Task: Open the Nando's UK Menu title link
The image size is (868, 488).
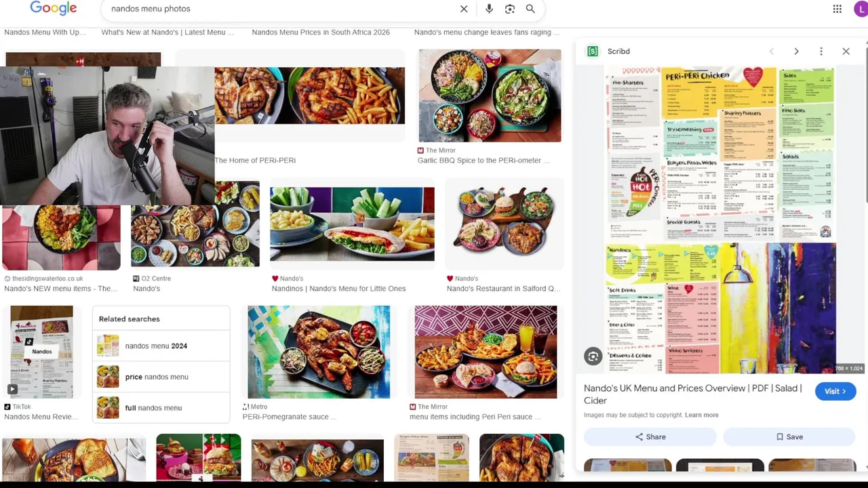Action: 693,394
